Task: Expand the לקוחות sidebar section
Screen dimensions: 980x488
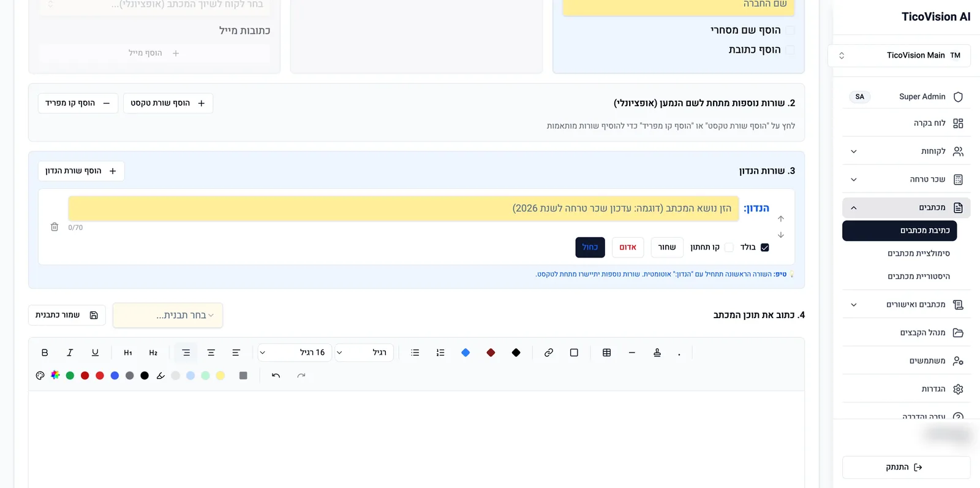Action: [907, 151]
